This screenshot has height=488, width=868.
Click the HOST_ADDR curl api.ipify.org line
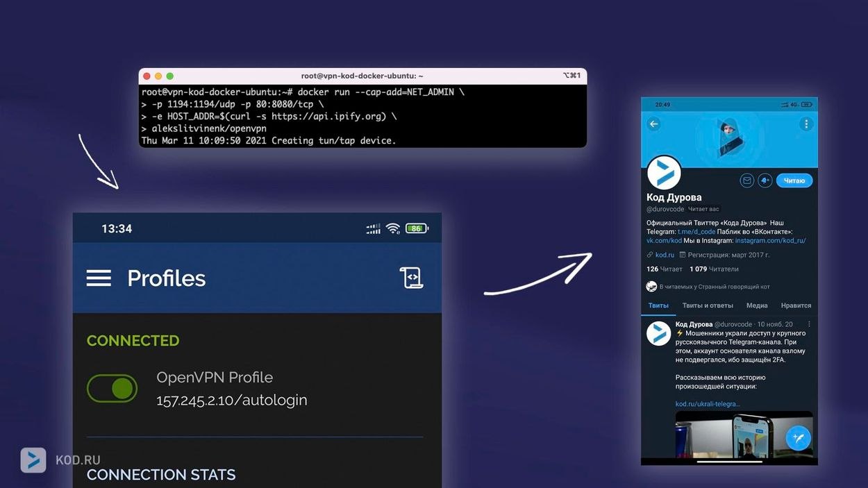coord(269,116)
